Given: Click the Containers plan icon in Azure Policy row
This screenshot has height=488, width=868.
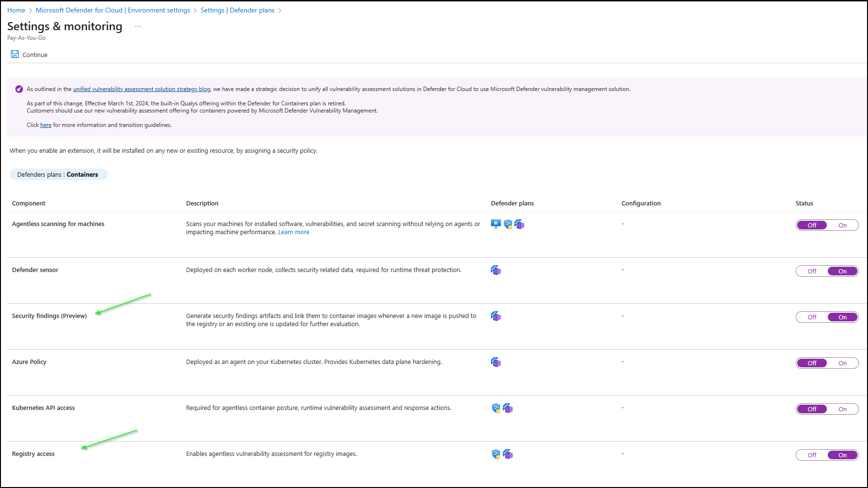Looking at the screenshot, I should (496, 362).
